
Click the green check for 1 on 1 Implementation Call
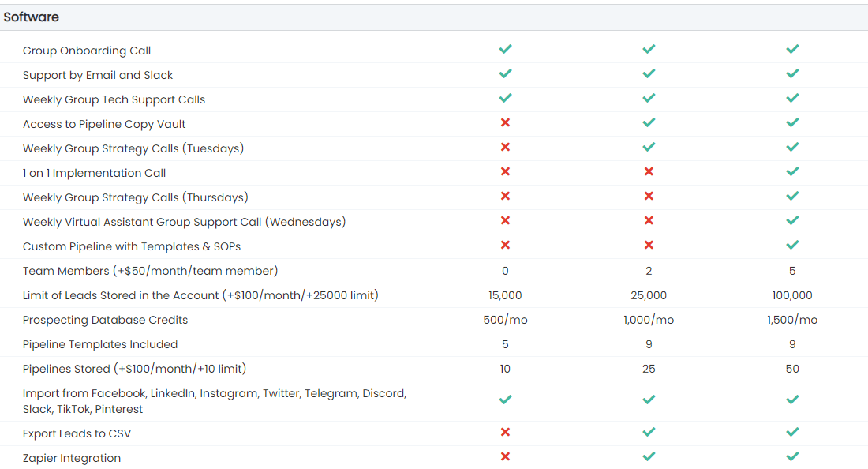point(792,172)
